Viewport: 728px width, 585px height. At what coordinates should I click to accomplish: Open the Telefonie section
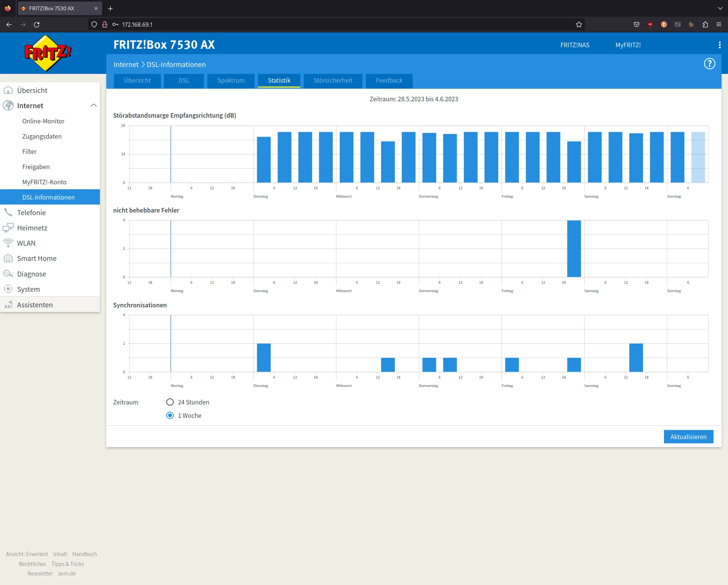click(31, 213)
